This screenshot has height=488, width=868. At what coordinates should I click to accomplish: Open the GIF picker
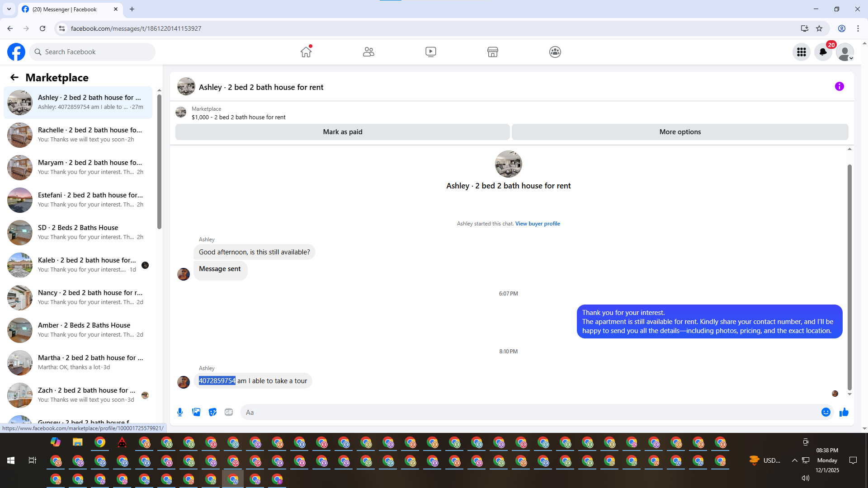pos(229,413)
